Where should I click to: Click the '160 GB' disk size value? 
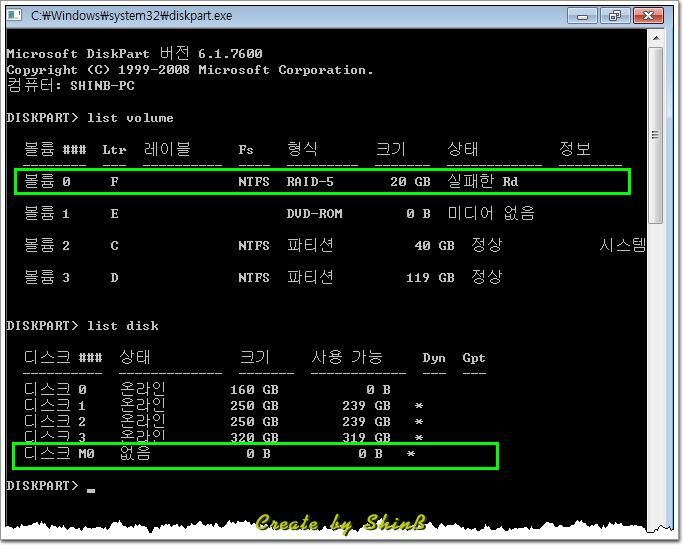(x=254, y=389)
